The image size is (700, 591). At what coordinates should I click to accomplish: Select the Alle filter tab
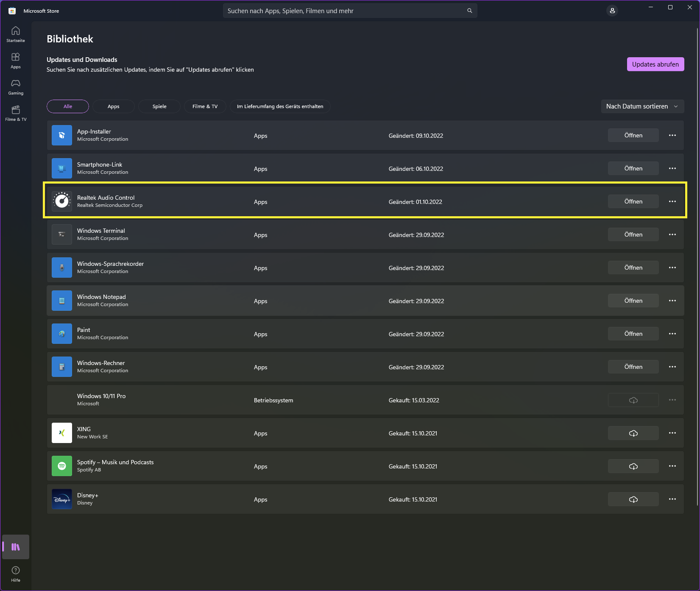coord(68,106)
